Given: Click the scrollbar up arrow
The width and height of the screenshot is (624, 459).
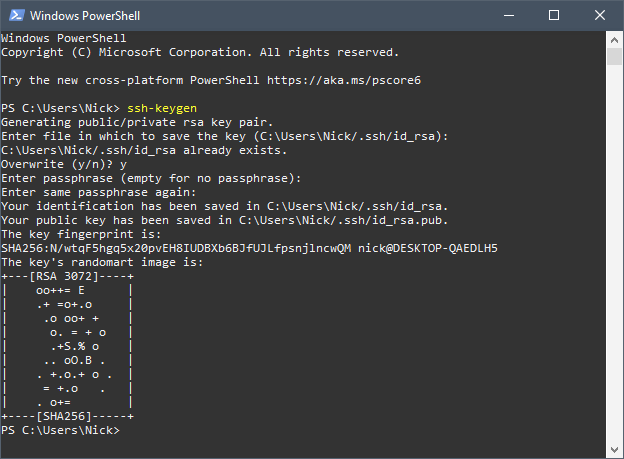Looking at the screenshot, I should [x=614, y=40].
